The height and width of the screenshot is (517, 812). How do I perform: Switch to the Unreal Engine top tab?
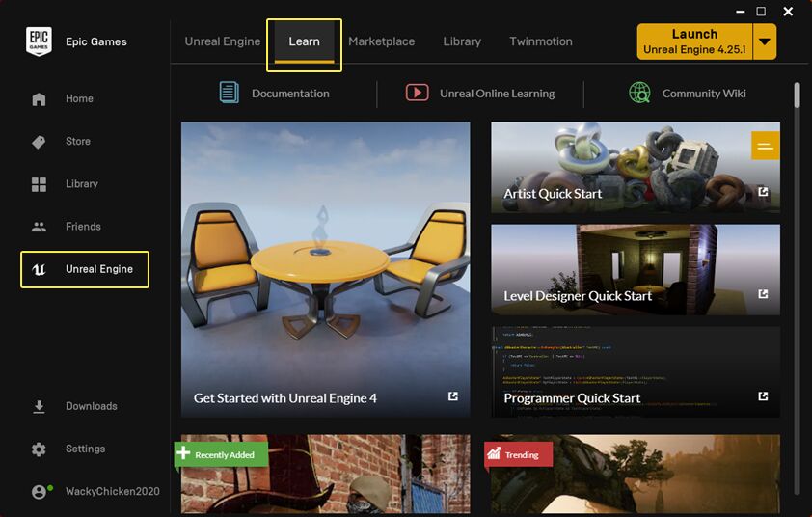[x=223, y=41]
